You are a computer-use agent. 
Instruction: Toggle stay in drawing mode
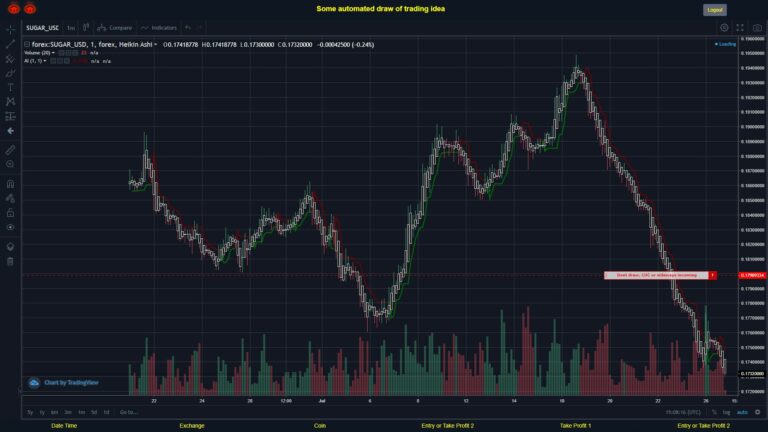pos(10,198)
